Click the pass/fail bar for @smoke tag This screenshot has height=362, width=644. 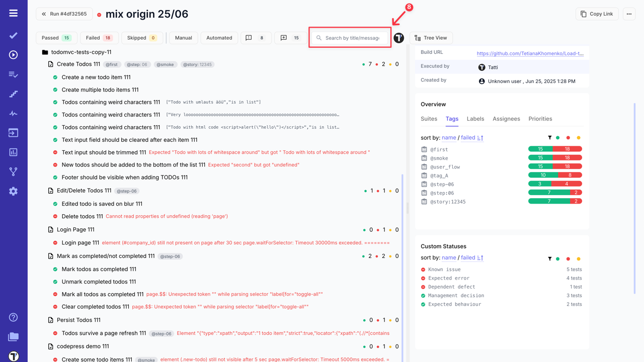click(555, 158)
